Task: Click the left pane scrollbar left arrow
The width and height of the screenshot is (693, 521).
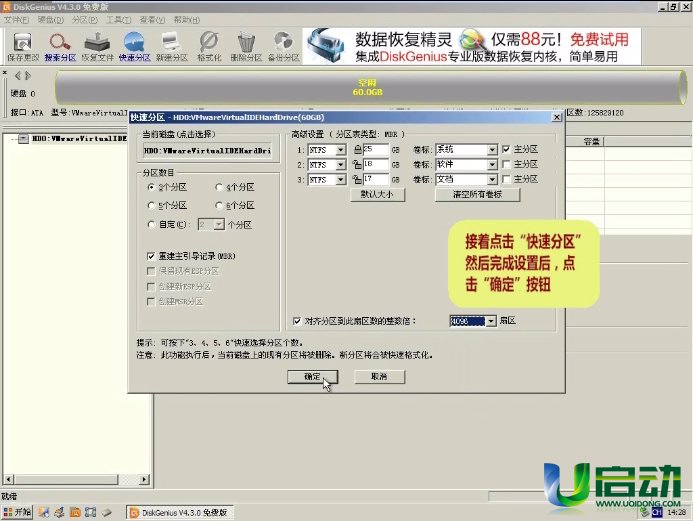Action: pyautogui.click(x=8, y=479)
